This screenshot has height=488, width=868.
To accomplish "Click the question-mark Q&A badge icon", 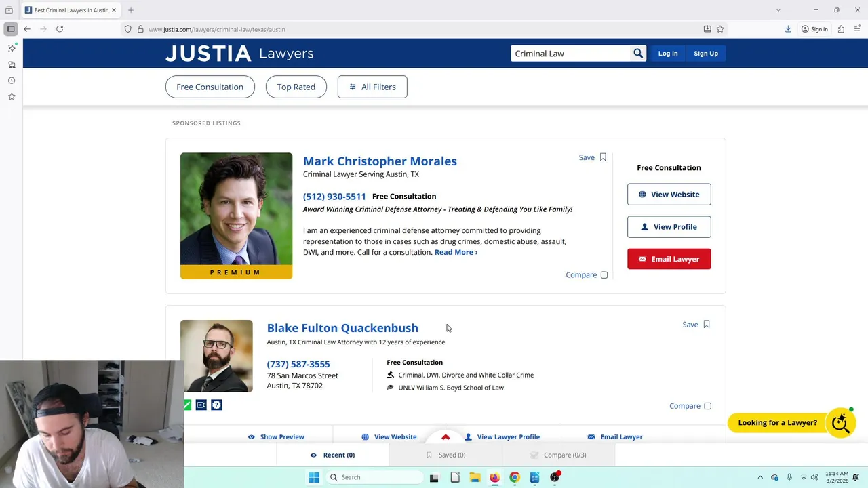I will pyautogui.click(x=216, y=405).
